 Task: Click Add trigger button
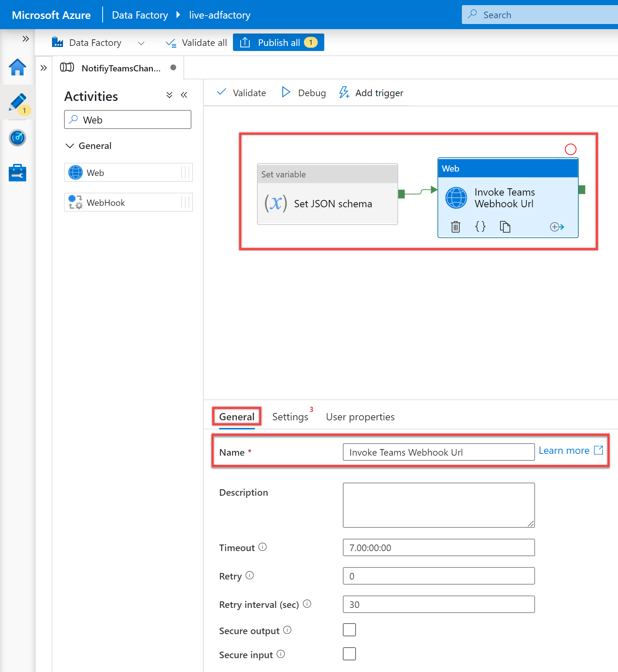point(371,93)
